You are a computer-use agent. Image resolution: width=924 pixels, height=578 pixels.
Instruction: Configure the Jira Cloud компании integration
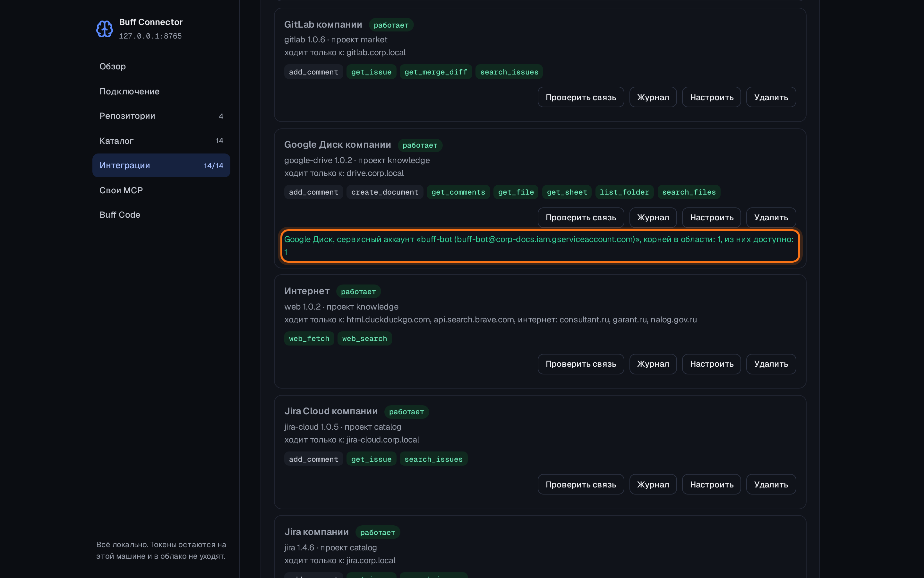[712, 484]
